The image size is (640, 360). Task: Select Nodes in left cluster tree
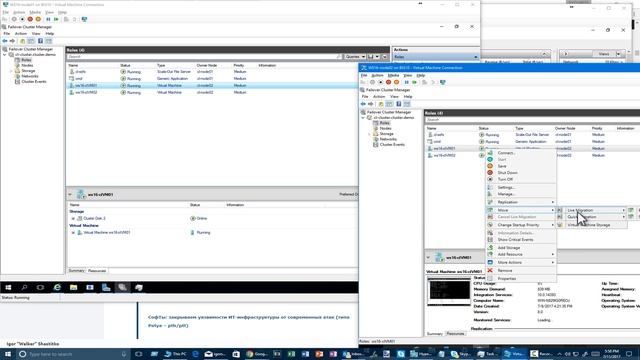tap(27, 65)
